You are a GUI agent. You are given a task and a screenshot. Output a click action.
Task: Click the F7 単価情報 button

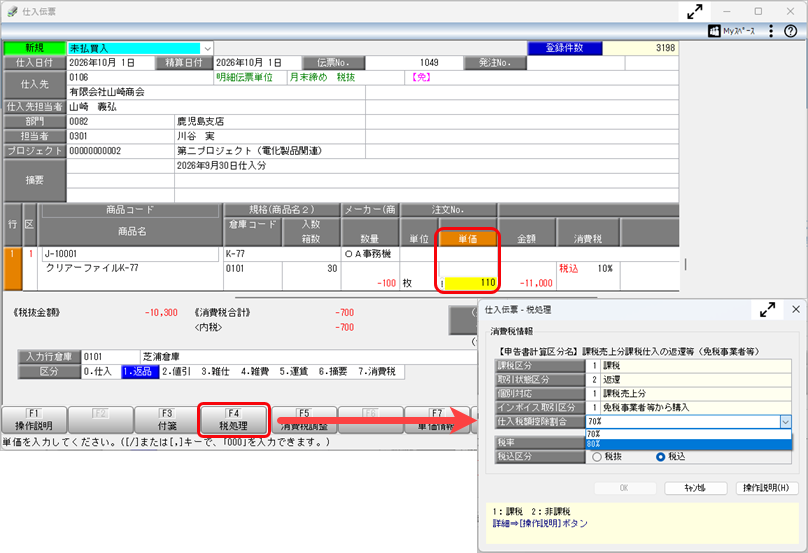437,420
